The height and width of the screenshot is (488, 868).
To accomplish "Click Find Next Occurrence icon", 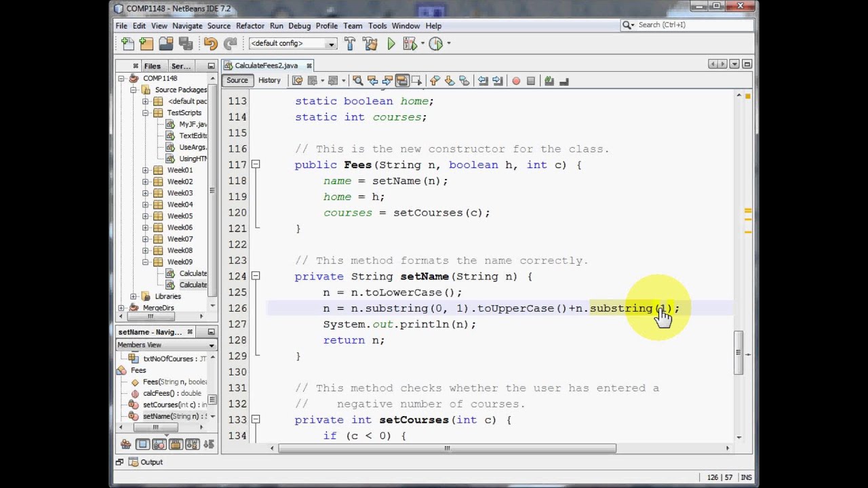I will (387, 81).
